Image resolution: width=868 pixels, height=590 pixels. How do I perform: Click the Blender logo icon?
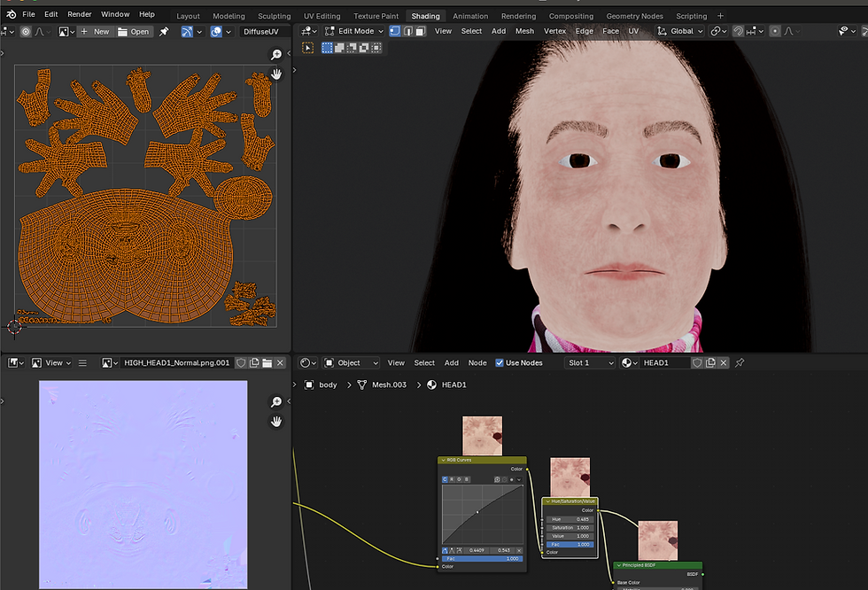(11, 14)
